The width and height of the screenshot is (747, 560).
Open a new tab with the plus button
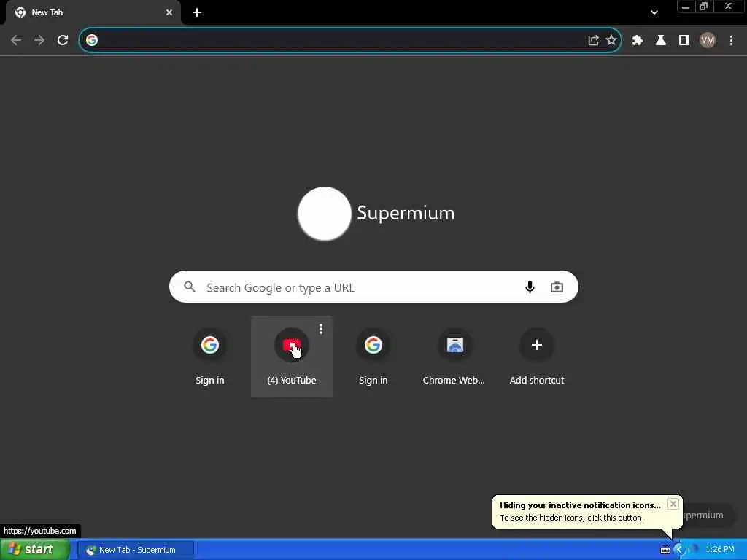tap(197, 12)
